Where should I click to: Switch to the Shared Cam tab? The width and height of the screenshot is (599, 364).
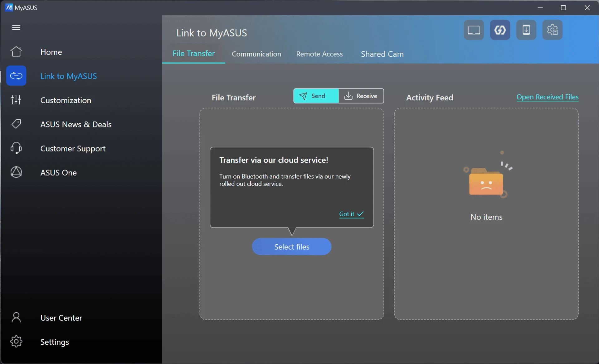point(382,54)
